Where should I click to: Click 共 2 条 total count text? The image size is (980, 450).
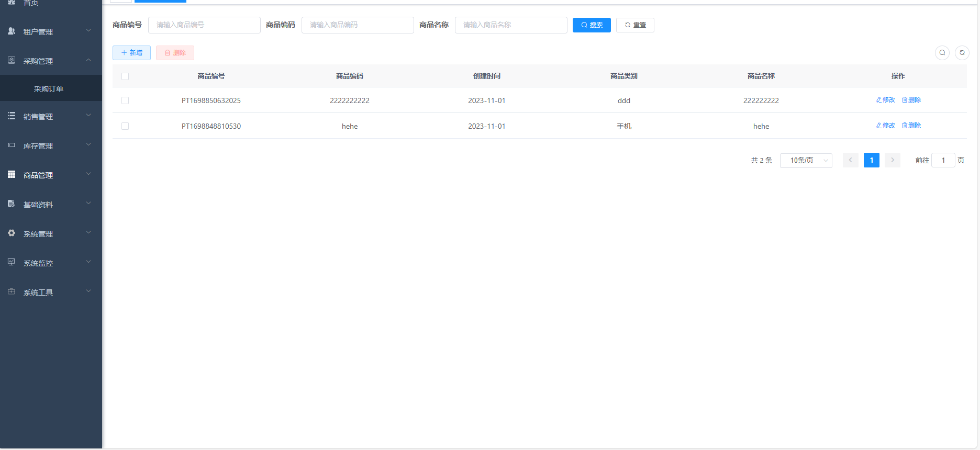coord(762,160)
